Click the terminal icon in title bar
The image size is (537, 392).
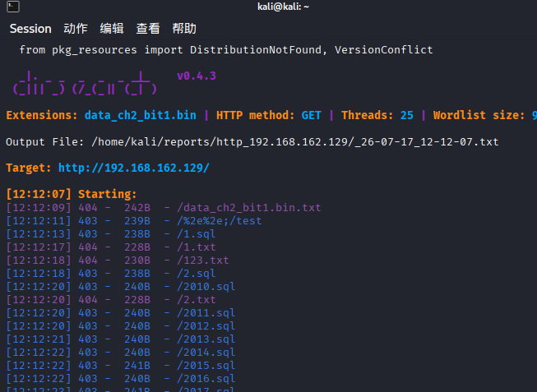pyautogui.click(x=13, y=7)
